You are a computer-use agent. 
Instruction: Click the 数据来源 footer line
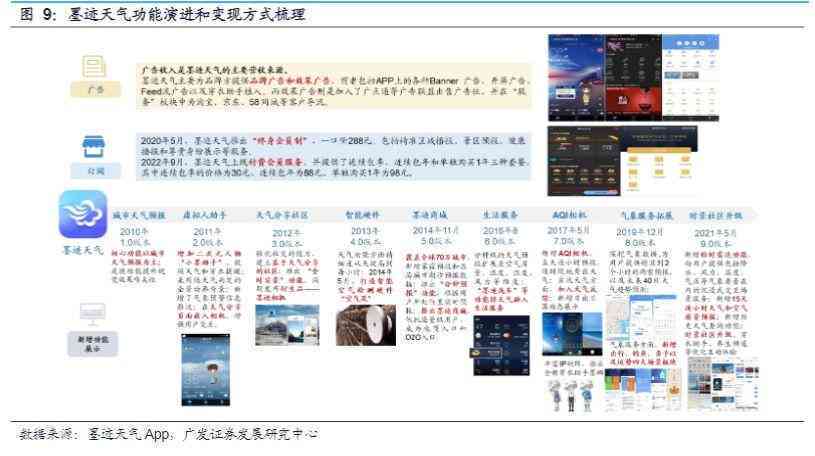168,433
